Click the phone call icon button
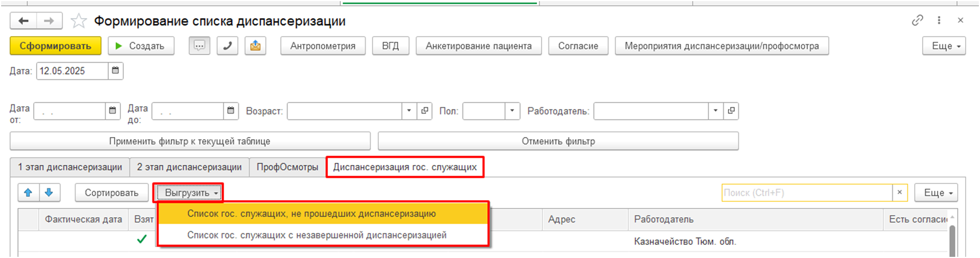The height and width of the screenshot is (258, 980). coord(228,46)
